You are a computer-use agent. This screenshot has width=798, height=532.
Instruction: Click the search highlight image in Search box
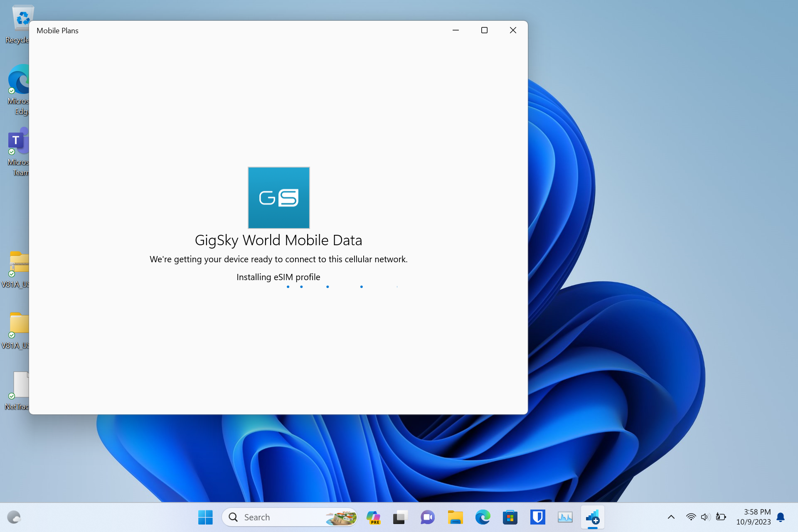(341, 517)
